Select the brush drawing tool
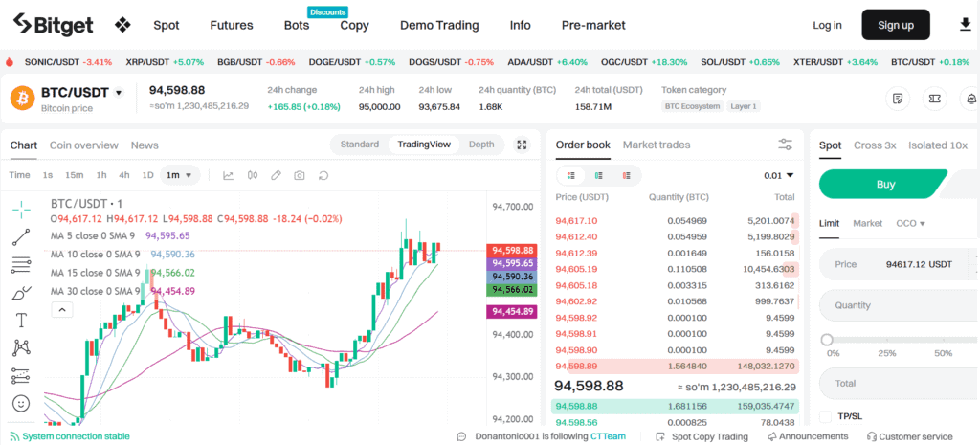The height and width of the screenshot is (445, 980). tap(21, 293)
